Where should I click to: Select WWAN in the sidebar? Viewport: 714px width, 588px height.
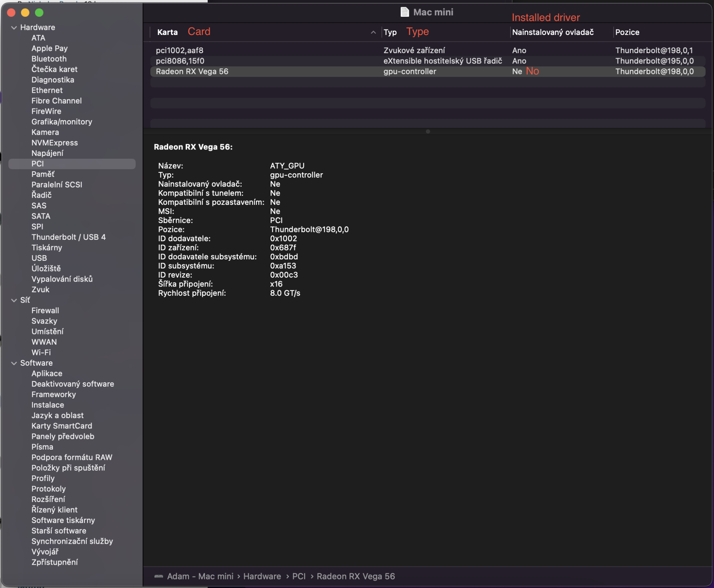point(44,342)
